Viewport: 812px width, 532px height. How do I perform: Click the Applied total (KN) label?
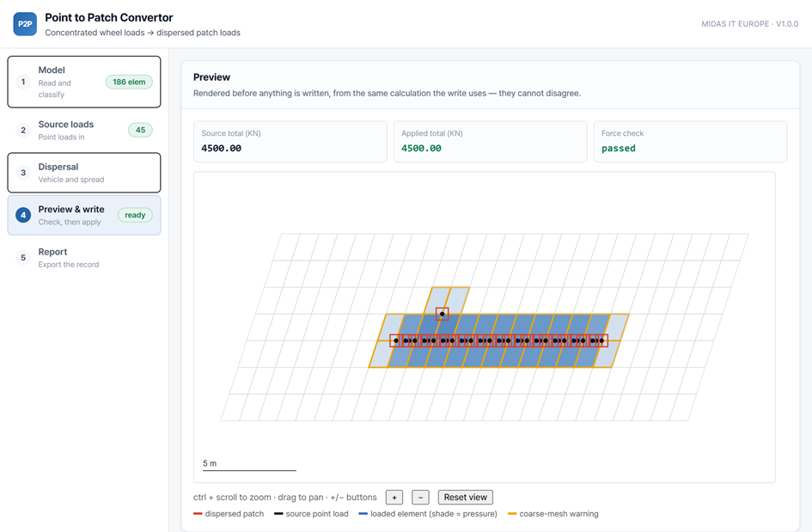[432, 133]
